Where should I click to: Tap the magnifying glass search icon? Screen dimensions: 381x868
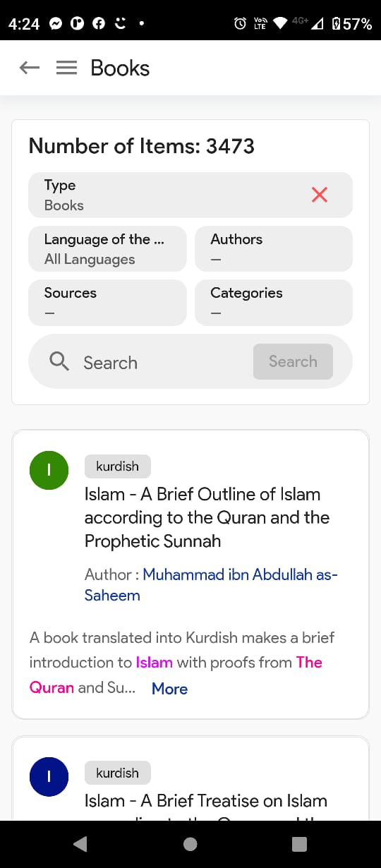point(59,361)
